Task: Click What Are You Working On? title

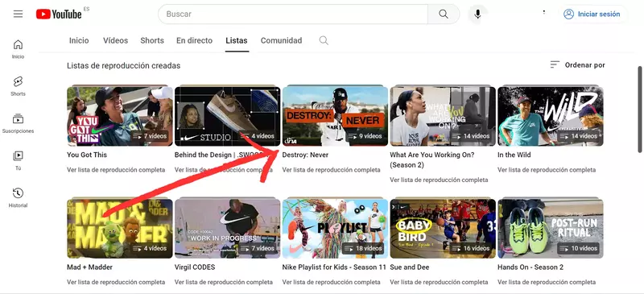Action: [x=432, y=160]
